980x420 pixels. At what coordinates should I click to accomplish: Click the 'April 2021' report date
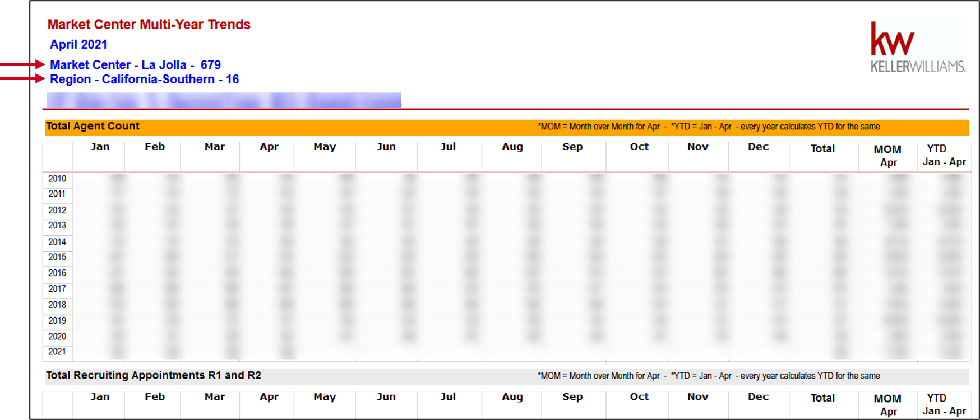pos(78,45)
